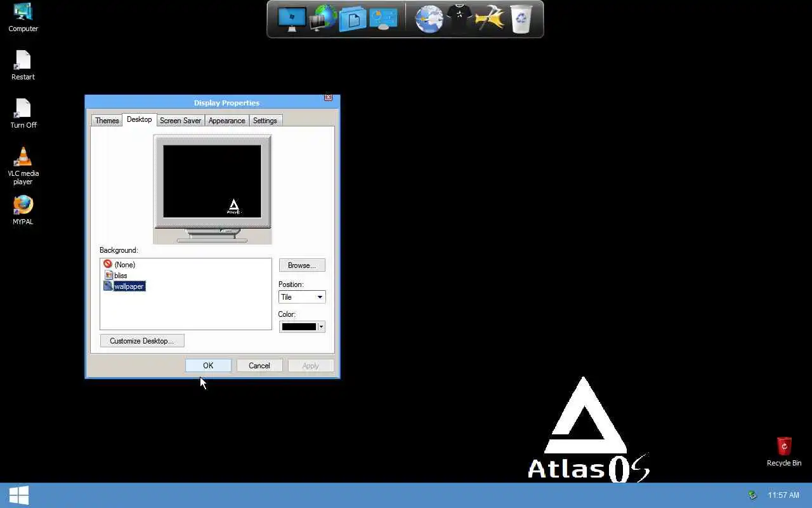Open the network globe icon in dock
Viewport: 812px width, 508px height.
(x=323, y=19)
